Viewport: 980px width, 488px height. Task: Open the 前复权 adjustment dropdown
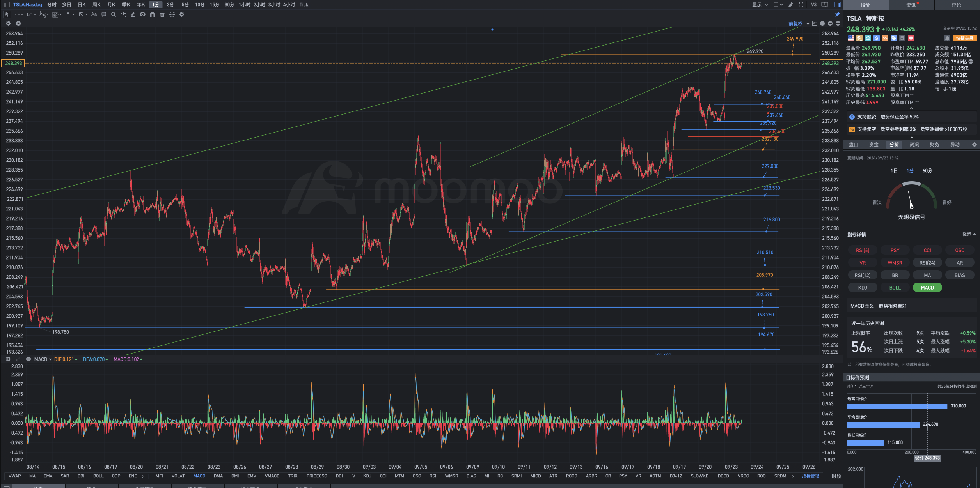799,24
